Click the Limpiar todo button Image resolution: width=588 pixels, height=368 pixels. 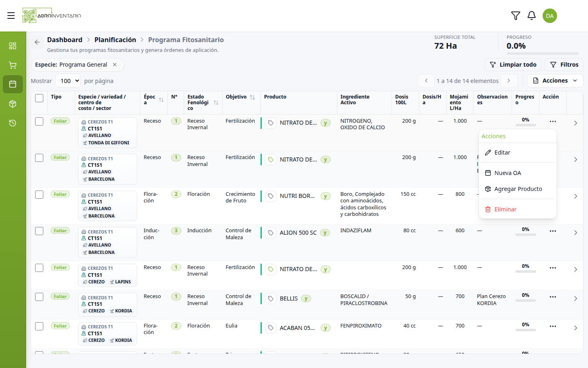pos(513,65)
